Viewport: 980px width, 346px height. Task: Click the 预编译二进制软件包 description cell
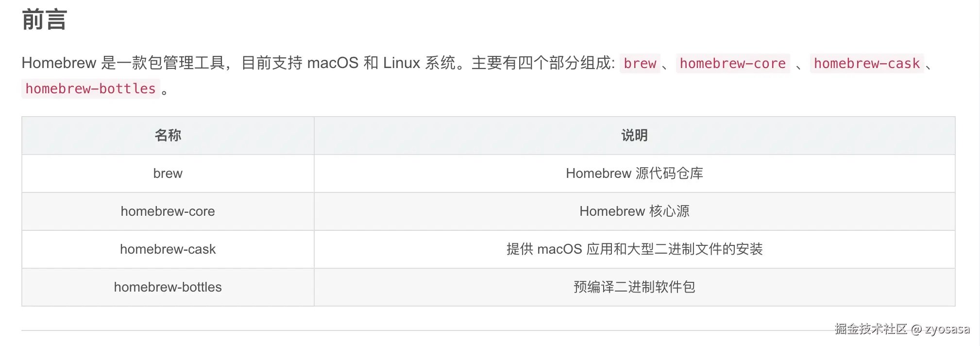click(634, 287)
